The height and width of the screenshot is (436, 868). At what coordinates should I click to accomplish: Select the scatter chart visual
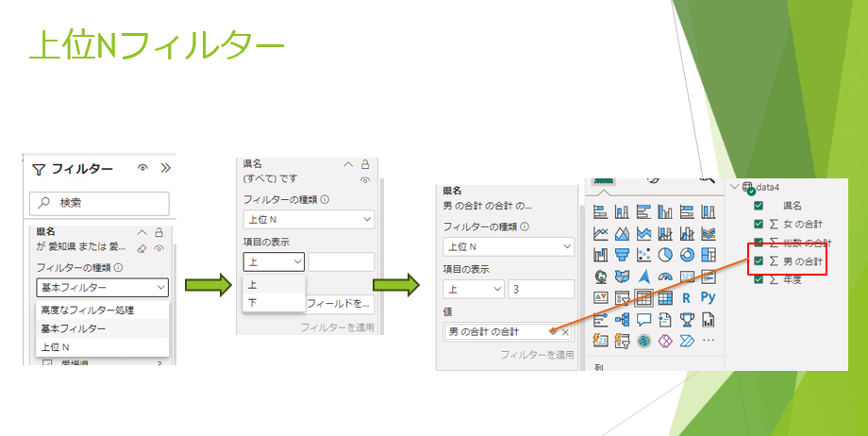click(x=643, y=255)
